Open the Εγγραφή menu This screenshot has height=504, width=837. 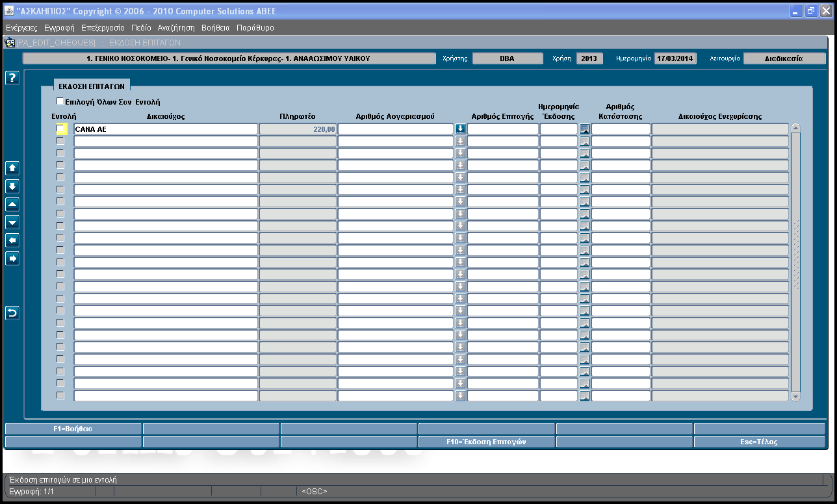(x=59, y=28)
